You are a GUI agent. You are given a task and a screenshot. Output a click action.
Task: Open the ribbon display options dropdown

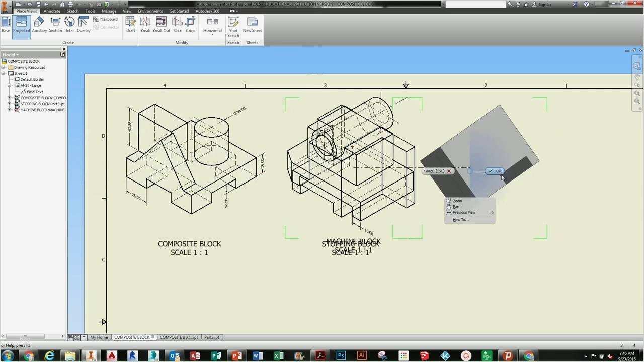click(233, 11)
